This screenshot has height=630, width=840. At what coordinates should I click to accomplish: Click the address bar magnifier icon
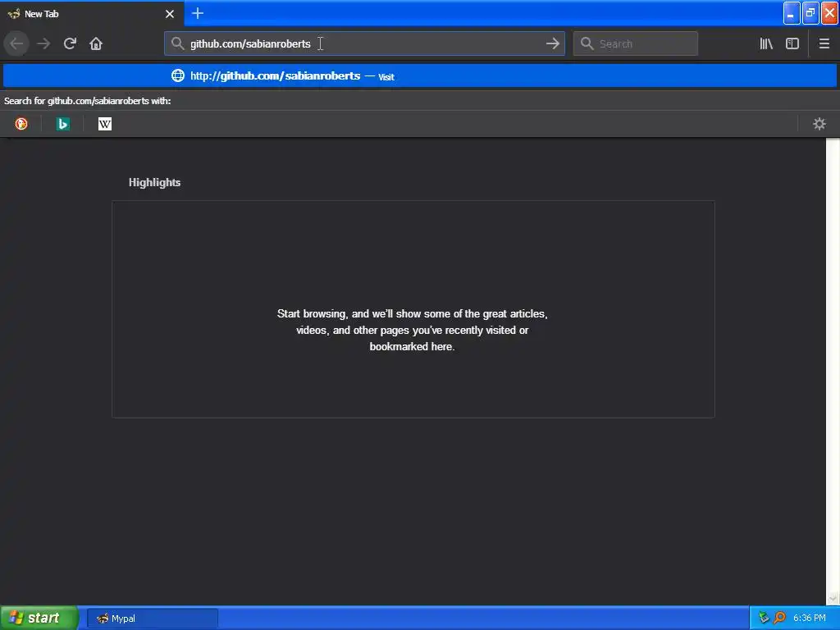177,43
